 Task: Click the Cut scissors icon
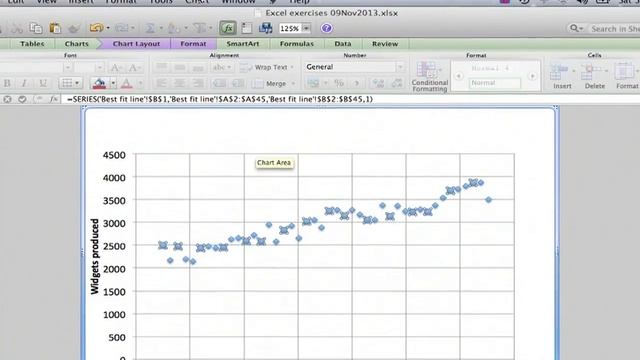pyautogui.click(x=17, y=28)
